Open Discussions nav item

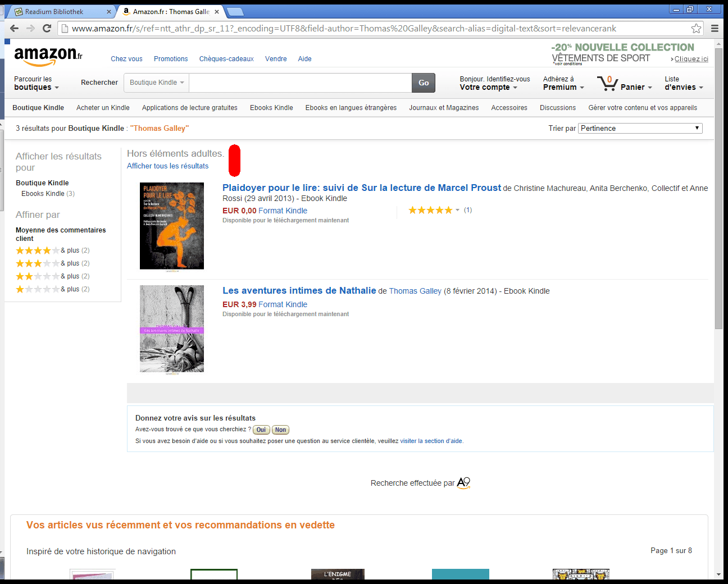558,108
